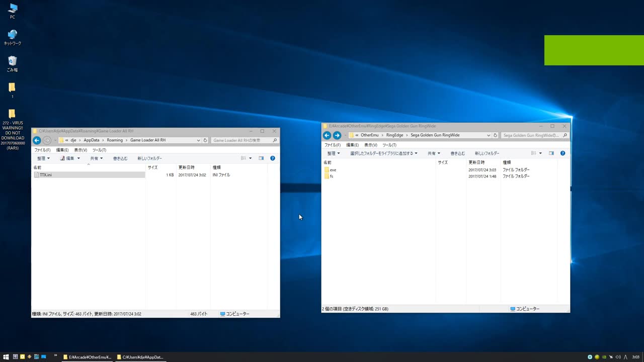
Task: Go back in Game Loader All RH window
Action: coord(37,140)
